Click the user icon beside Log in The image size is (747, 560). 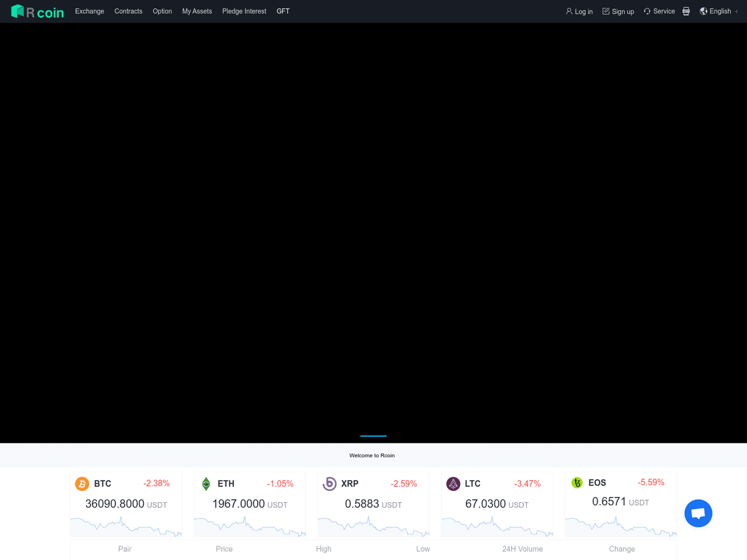pos(569,11)
